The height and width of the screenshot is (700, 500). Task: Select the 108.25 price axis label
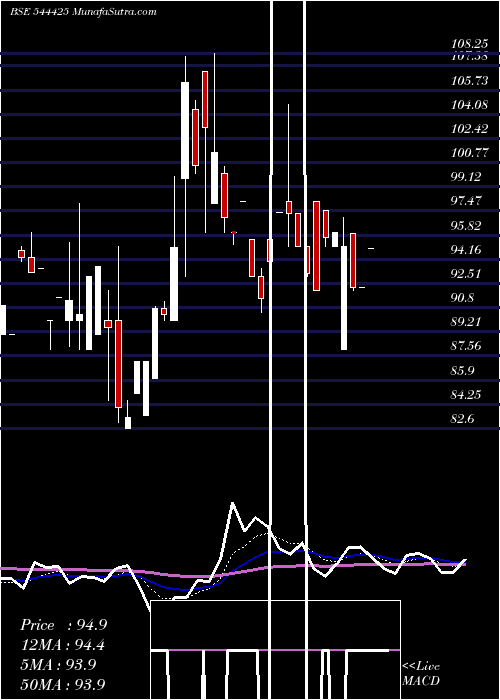(469, 44)
